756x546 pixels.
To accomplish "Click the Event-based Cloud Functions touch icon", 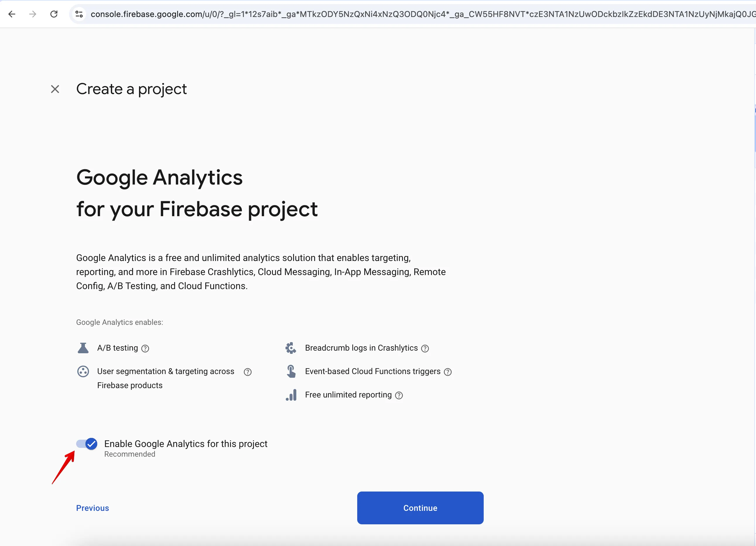I will click(291, 371).
